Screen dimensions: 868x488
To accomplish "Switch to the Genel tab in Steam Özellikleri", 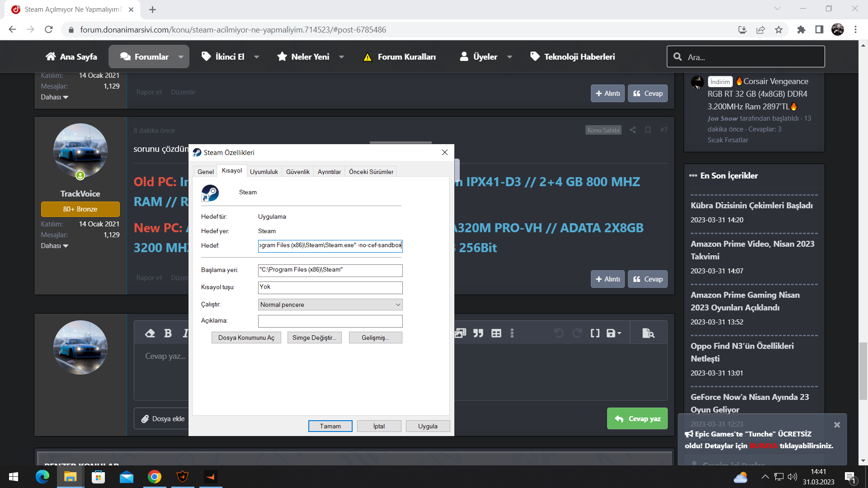I will (x=206, y=172).
